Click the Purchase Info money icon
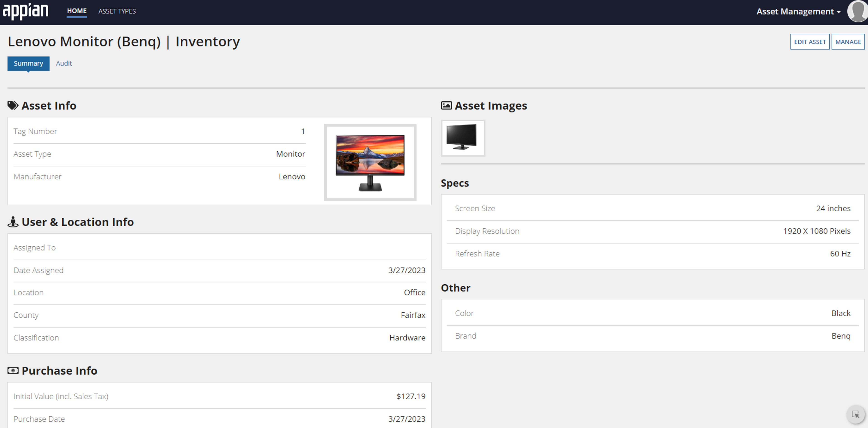868x428 pixels. click(x=13, y=370)
